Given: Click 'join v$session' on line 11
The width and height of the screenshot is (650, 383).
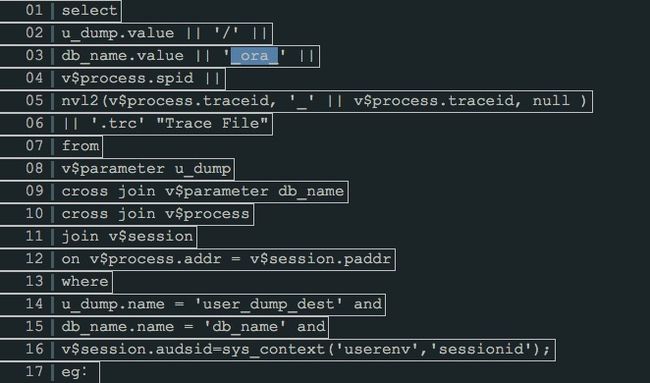Looking at the screenshot, I should click(x=127, y=236).
